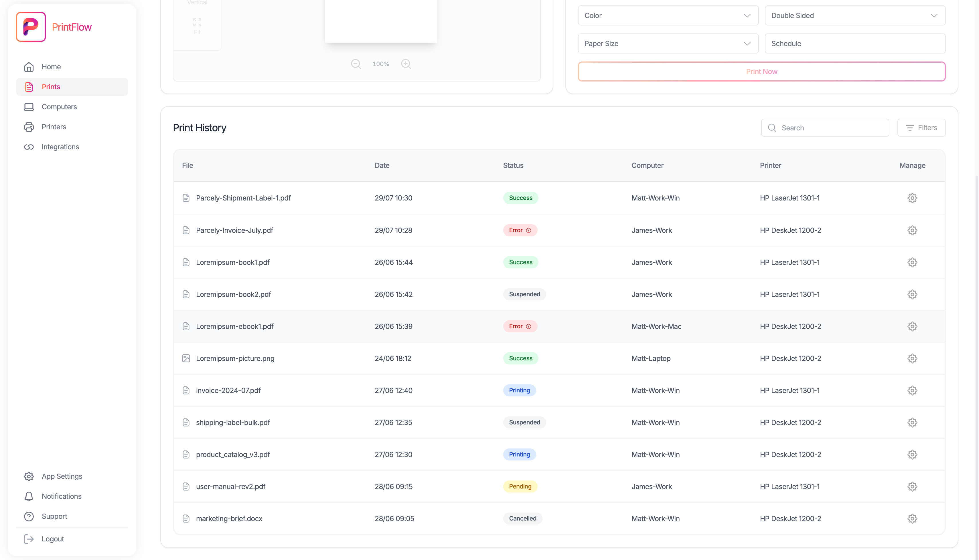
Task: Open manage gear for product_catalog_v3.pdf
Action: pyautogui.click(x=912, y=455)
